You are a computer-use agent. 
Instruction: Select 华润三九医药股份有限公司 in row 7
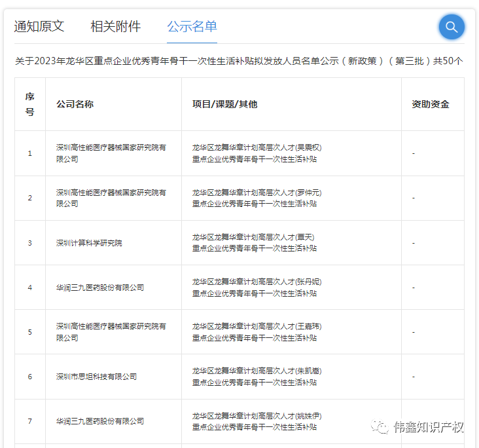click(100, 421)
